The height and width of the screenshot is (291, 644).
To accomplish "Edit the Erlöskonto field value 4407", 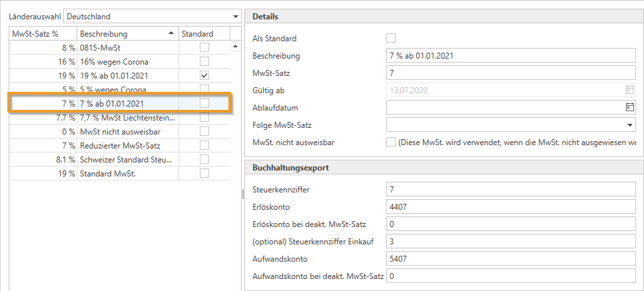I will pyautogui.click(x=509, y=206).
